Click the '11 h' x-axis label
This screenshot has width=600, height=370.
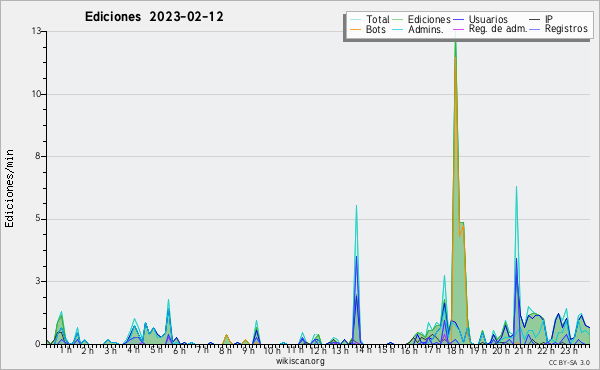pos(295,350)
